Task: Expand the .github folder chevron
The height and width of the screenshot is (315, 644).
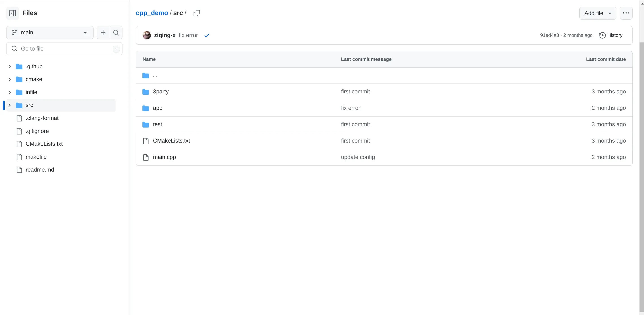Action: pyautogui.click(x=9, y=66)
